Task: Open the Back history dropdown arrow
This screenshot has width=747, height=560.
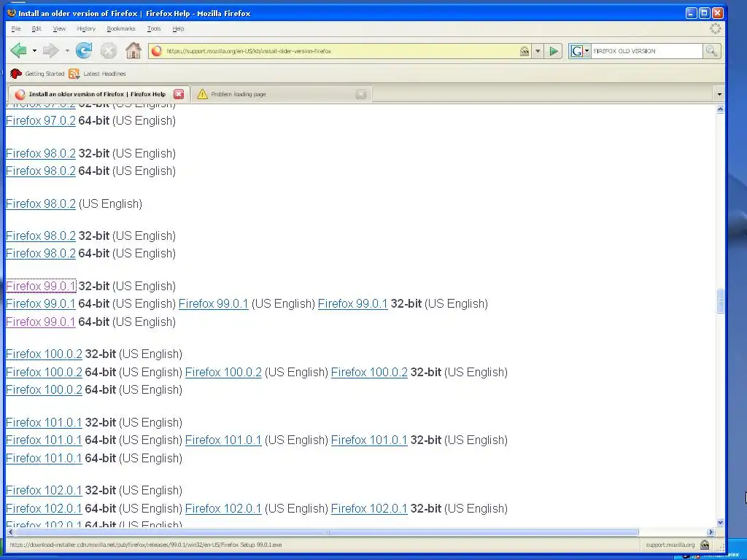Action: tap(34, 50)
